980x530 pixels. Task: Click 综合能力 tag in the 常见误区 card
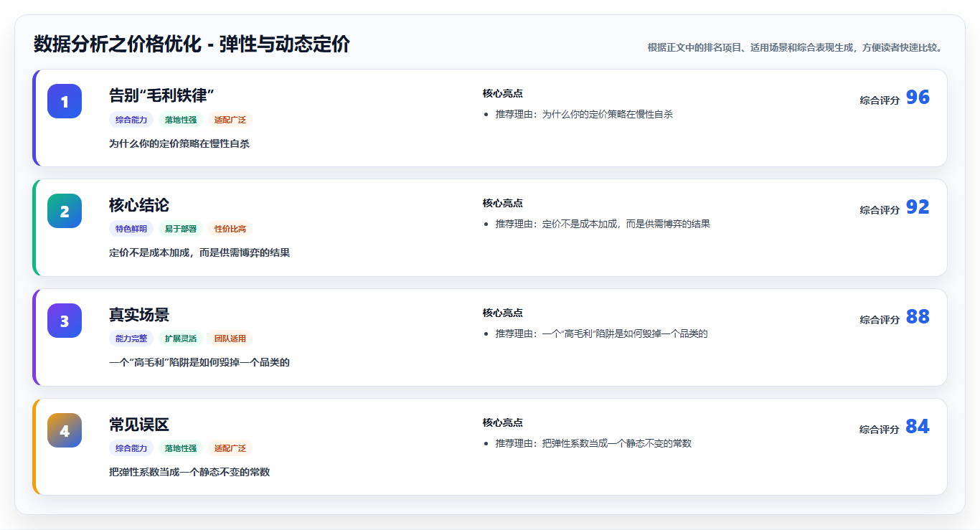point(131,448)
